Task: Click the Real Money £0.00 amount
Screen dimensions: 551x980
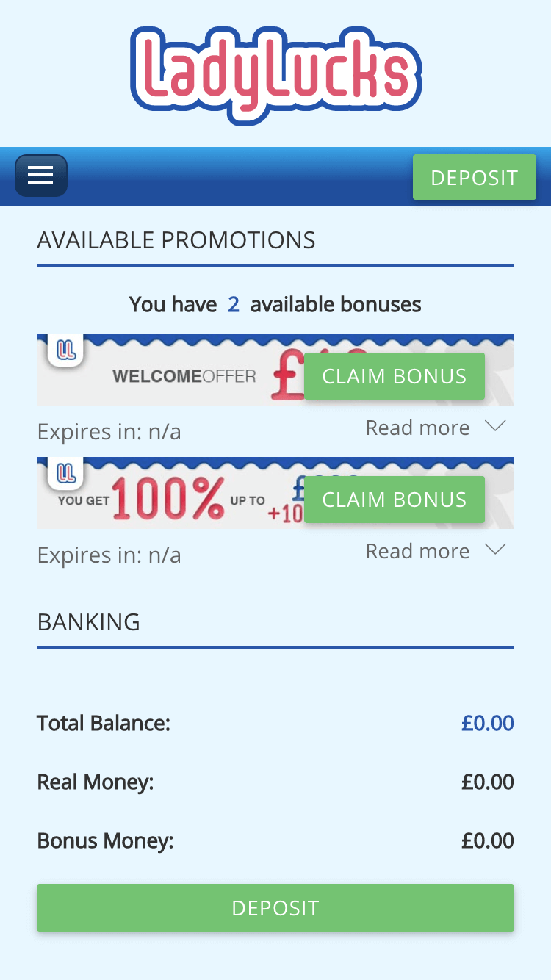Action: pos(487,782)
